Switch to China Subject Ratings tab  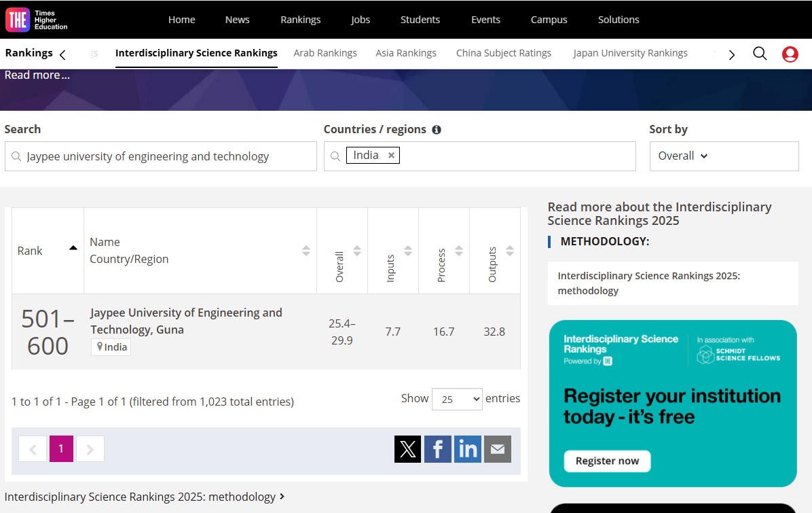tap(503, 53)
